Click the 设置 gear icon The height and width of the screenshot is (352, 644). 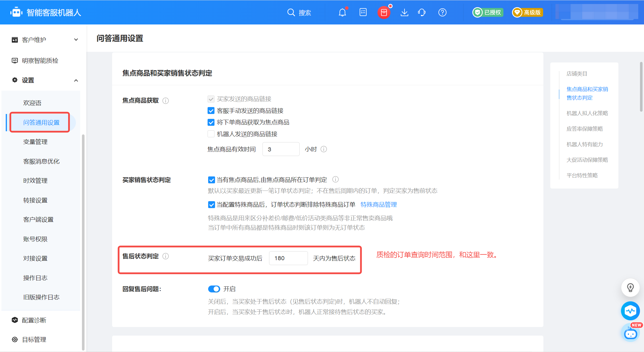[x=15, y=80]
